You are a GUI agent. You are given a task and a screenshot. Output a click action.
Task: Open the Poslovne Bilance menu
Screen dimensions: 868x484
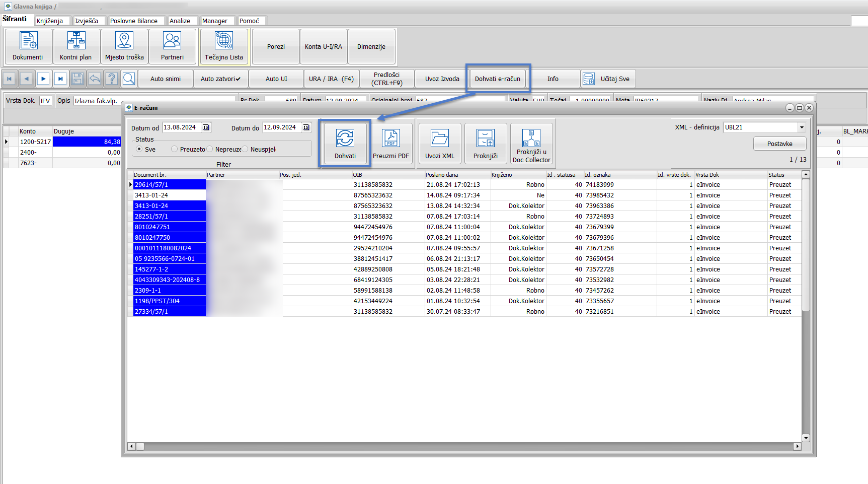(134, 21)
